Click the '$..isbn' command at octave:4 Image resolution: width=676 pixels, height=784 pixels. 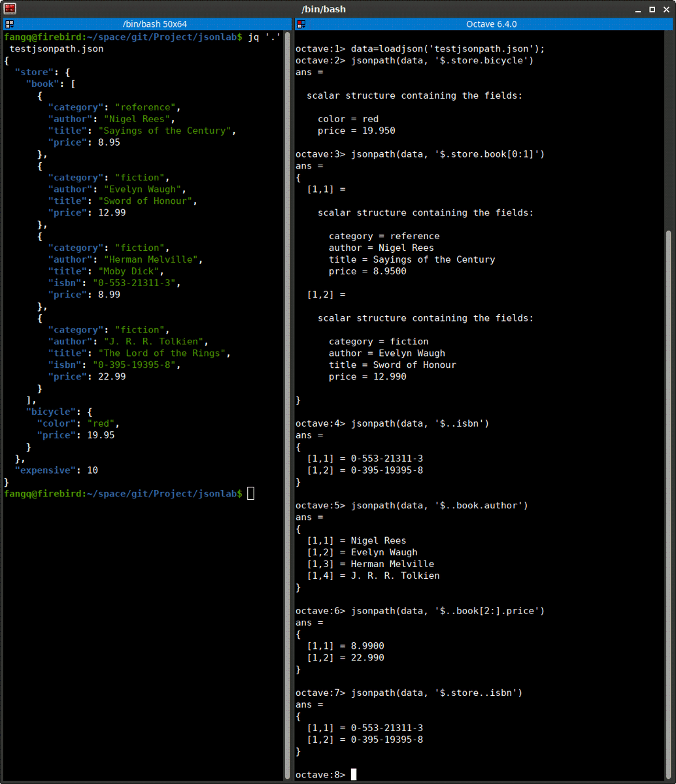click(x=420, y=424)
